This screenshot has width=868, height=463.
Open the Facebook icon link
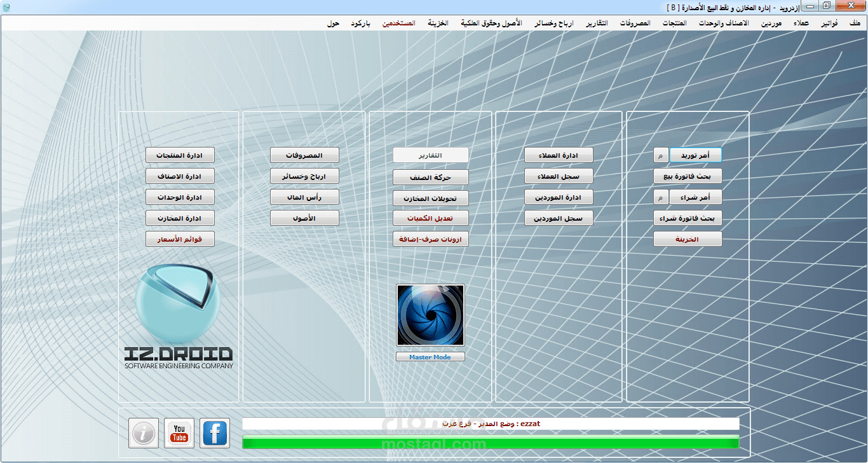(x=215, y=433)
